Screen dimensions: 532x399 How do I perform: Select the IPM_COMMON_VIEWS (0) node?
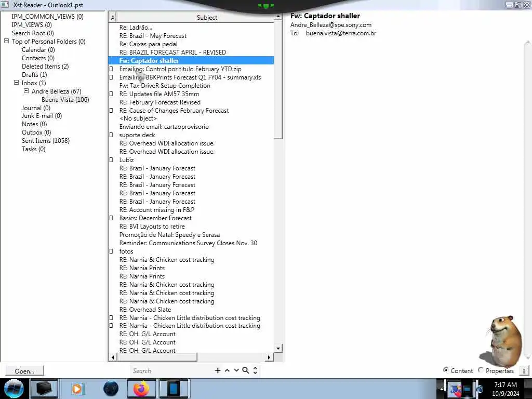(x=47, y=17)
